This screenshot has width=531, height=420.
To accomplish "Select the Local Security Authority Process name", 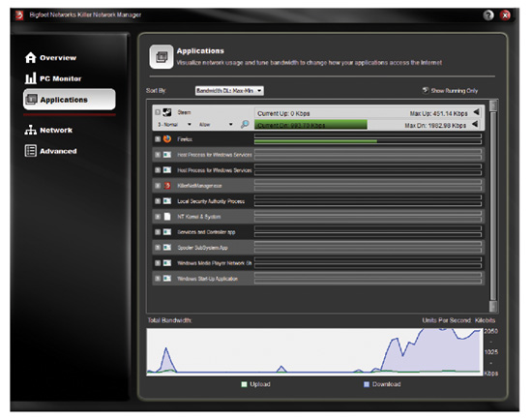I will pos(211,201).
